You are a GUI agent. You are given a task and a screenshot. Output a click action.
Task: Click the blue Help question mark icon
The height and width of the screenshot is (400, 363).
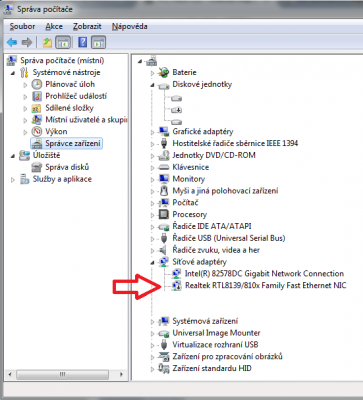pyautogui.click(x=82, y=42)
